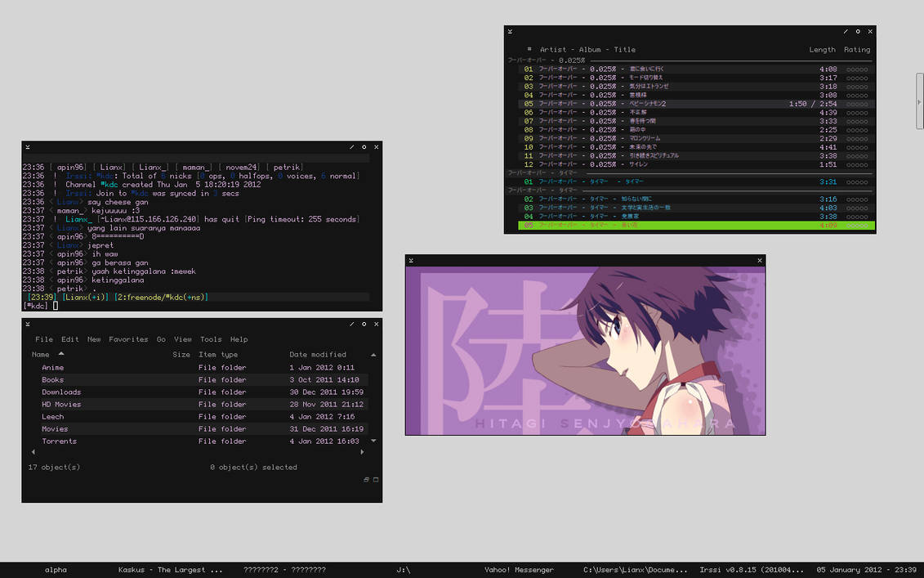Click the circle icon on Irssi titlebar
Image resolution: width=924 pixels, height=578 pixels.
pyautogui.click(x=364, y=147)
